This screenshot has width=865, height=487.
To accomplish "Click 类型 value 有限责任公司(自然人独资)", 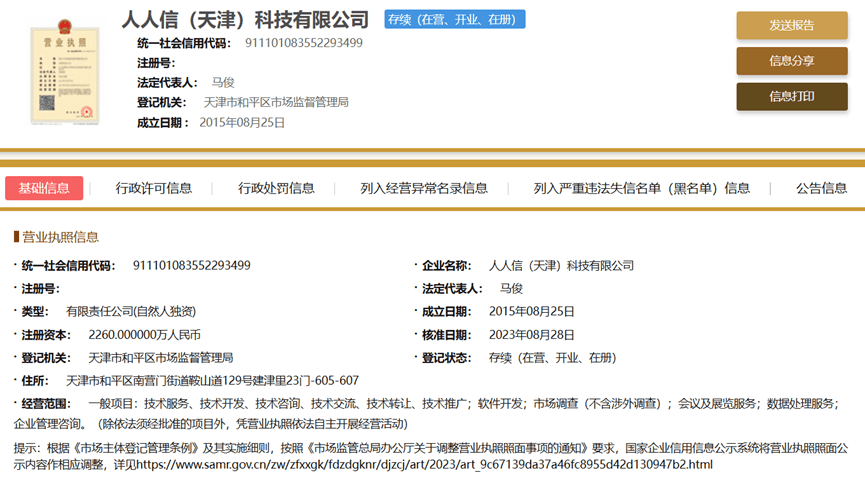I will coord(131,312).
